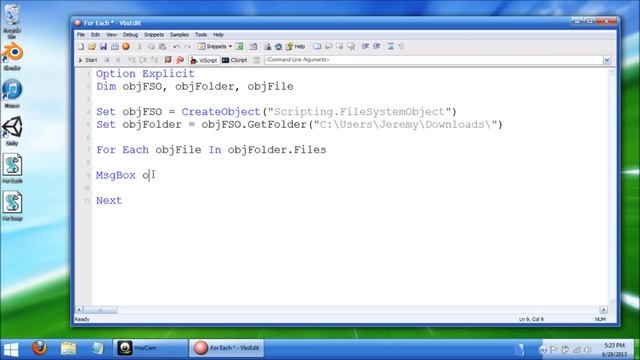Undo the last edit
The image size is (640, 360).
coord(176,47)
